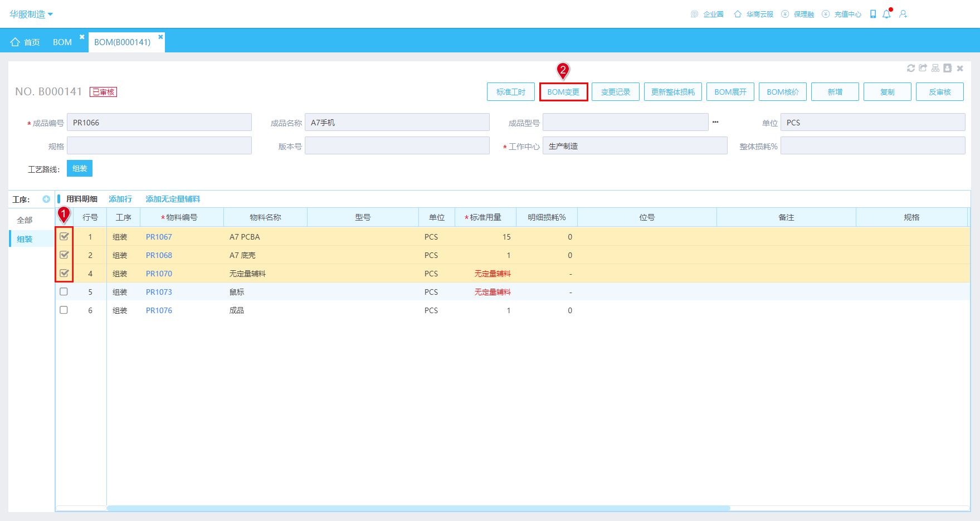
Task: Click BOM核价 button
Action: (x=783, y=92)
